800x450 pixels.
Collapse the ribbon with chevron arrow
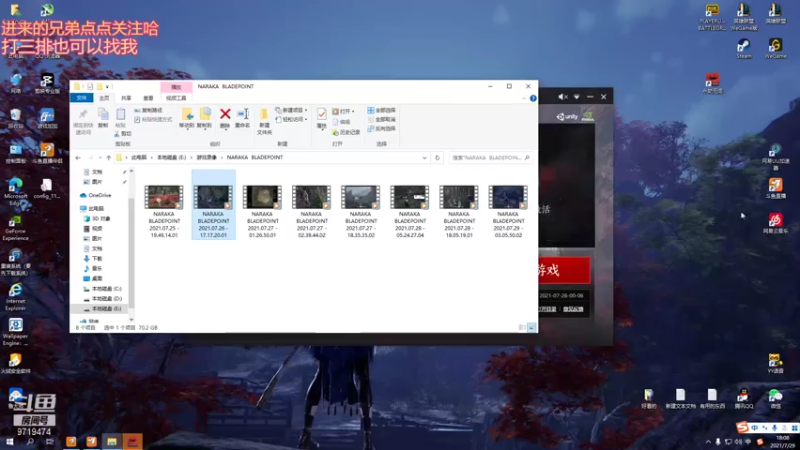pyautogui.click(x=524, y=98)
